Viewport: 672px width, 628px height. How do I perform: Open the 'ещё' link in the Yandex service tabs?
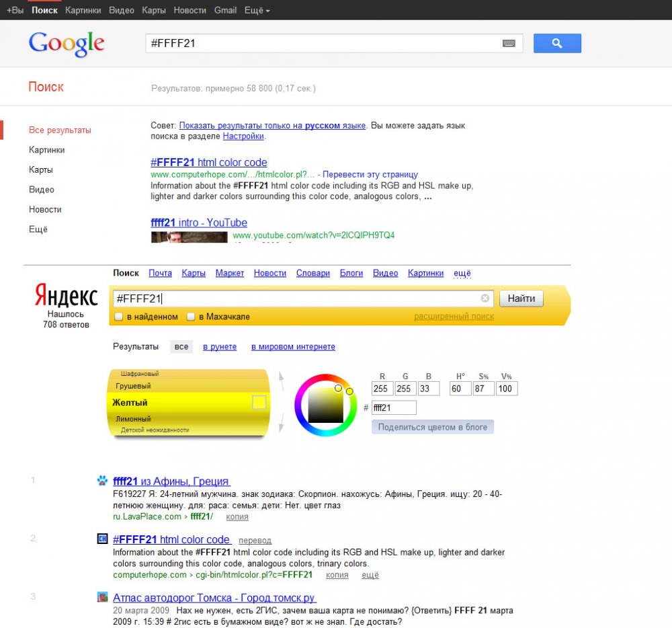[462, 273]
